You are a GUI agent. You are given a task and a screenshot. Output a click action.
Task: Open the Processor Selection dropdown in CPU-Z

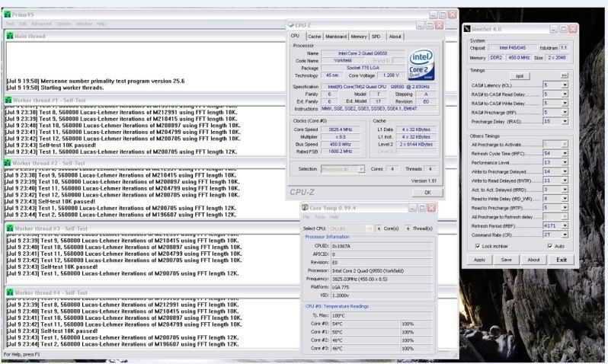361,169
